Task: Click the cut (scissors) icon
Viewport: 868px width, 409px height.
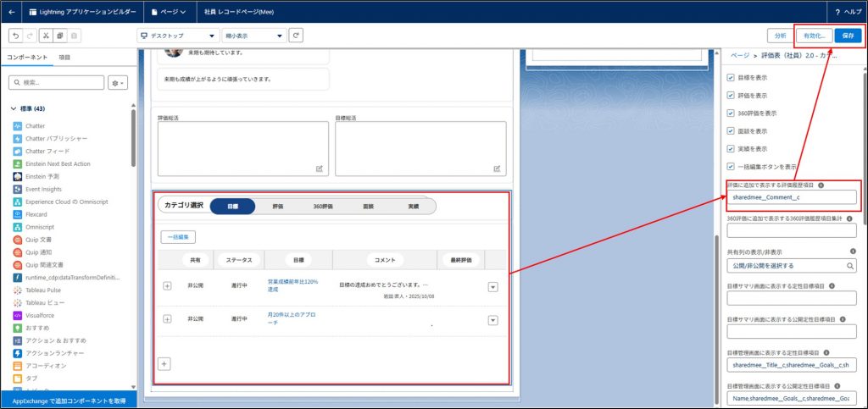Action: 46,36
